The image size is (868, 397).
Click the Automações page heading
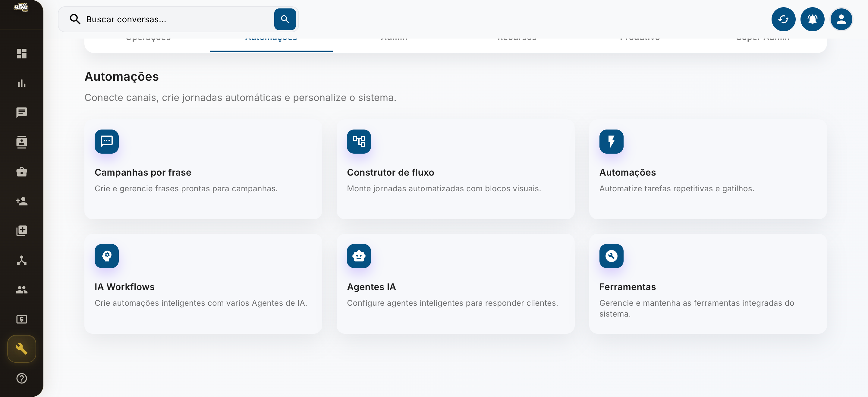tap(121, 77)
